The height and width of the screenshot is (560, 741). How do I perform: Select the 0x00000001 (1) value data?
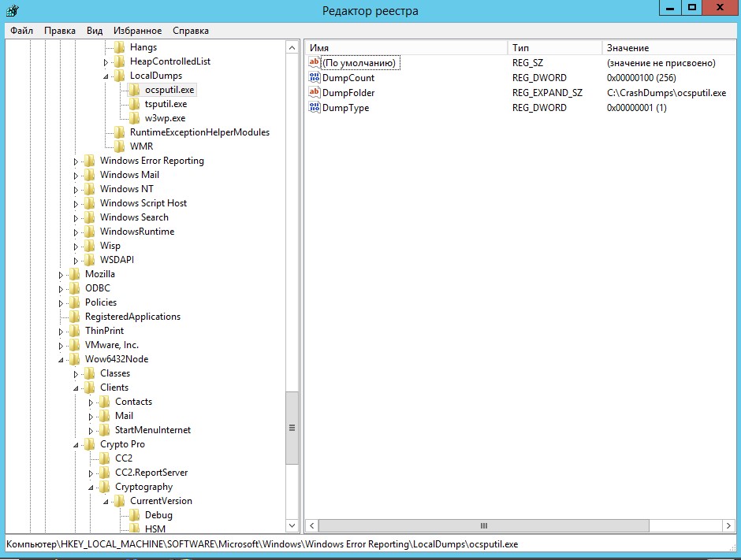coord(637,108)
